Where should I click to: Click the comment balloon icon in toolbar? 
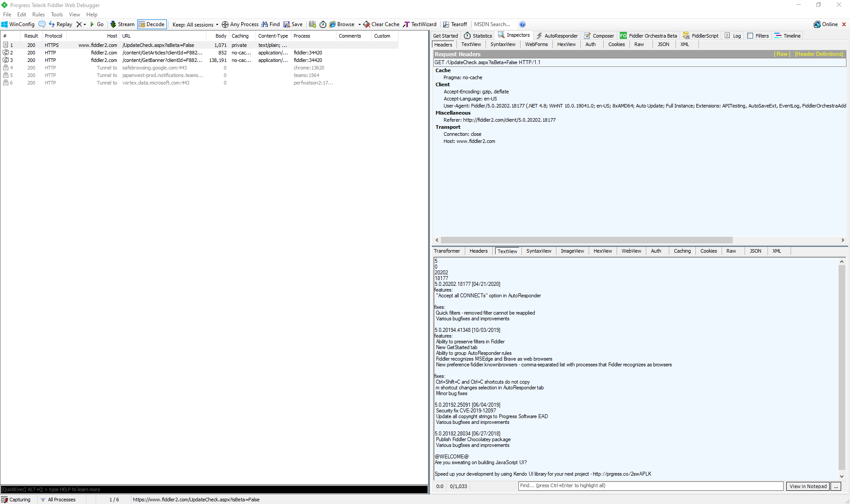[x=42, y=24]
